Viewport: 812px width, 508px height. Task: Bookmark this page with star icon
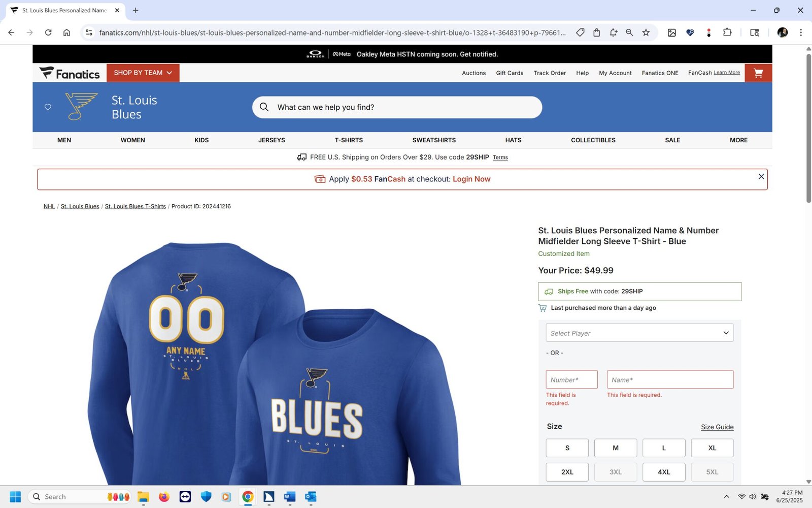pos(646,33)
